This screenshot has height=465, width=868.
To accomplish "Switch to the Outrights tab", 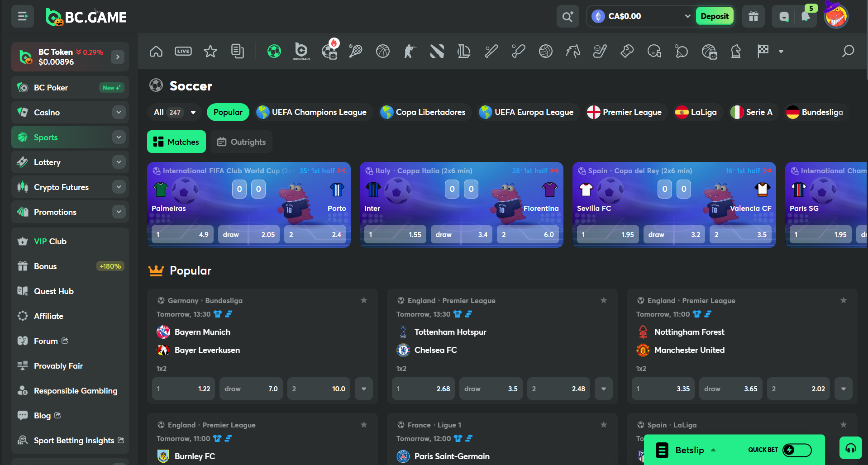I will [x=242, y=142].
